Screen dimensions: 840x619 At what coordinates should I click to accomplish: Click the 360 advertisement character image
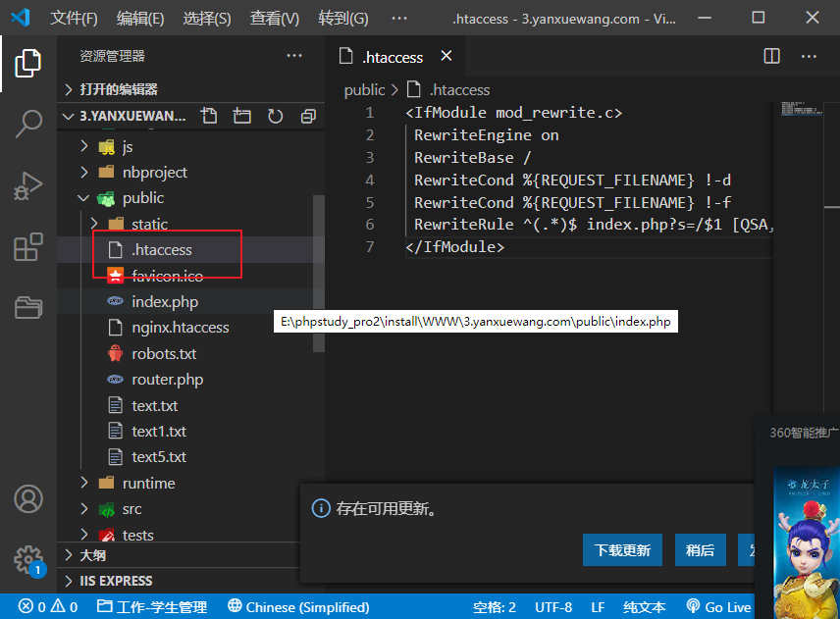click(x=807, y=542)
